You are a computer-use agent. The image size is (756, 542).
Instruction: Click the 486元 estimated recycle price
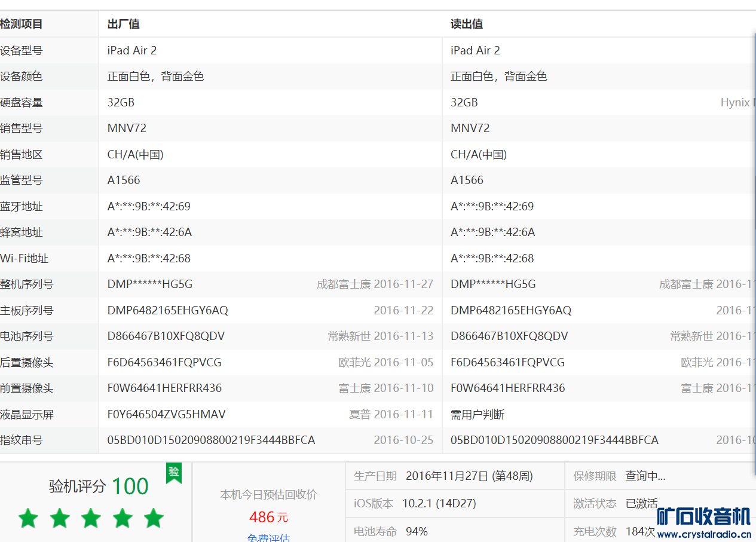coord(268,517)
